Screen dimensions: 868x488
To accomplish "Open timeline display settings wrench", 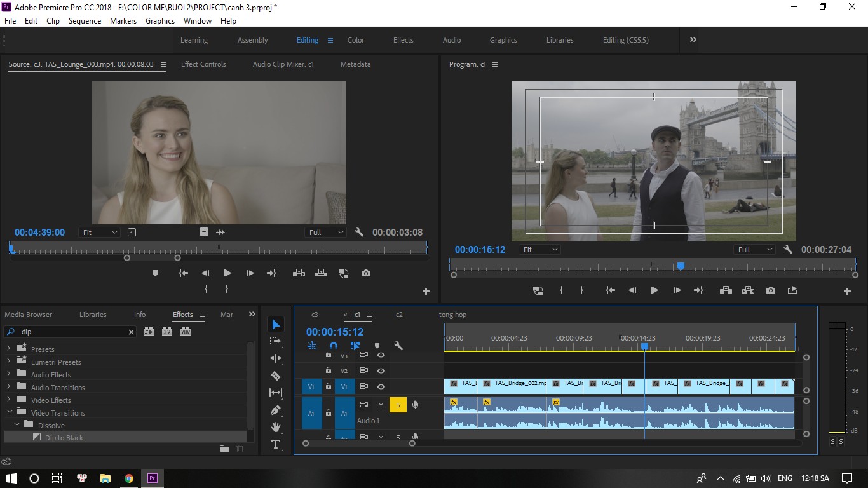I will 398,346.
